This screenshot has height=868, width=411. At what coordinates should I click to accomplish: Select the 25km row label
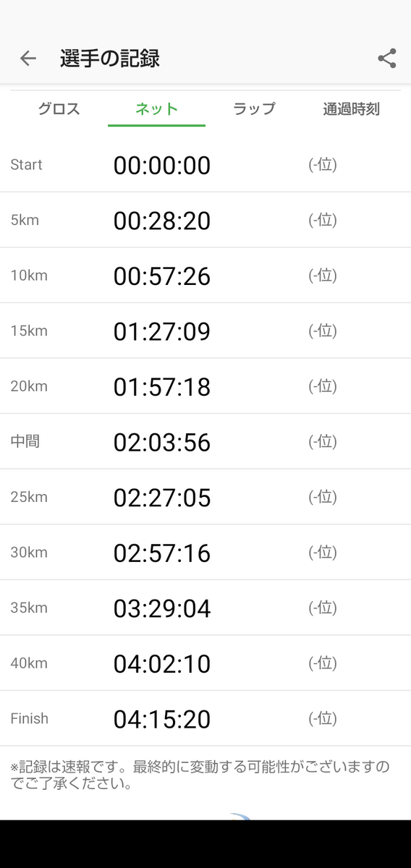[29, 497]
